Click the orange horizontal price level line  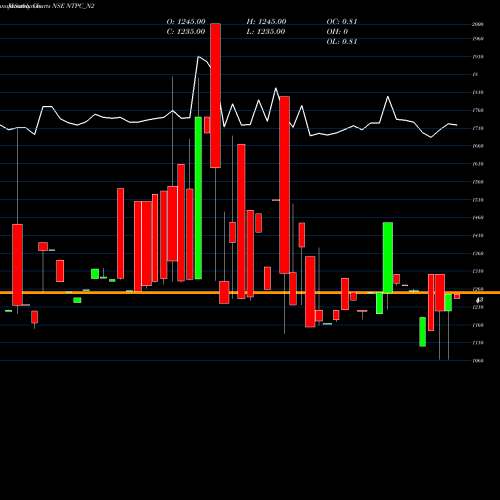250,292
